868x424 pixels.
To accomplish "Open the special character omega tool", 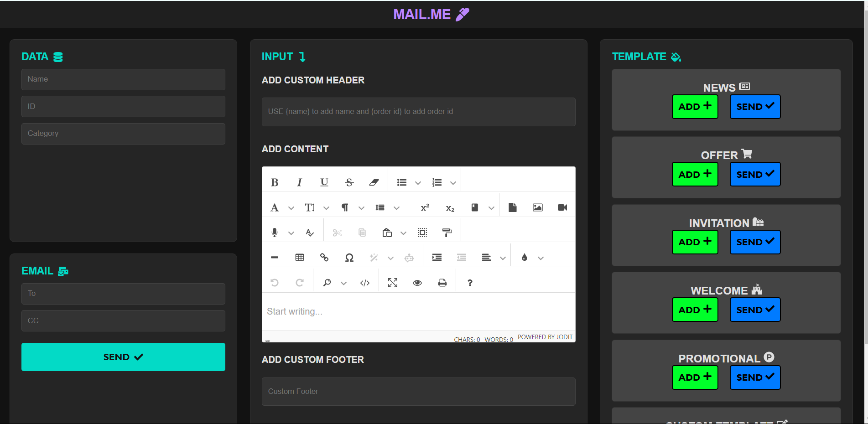I will 349,258.
